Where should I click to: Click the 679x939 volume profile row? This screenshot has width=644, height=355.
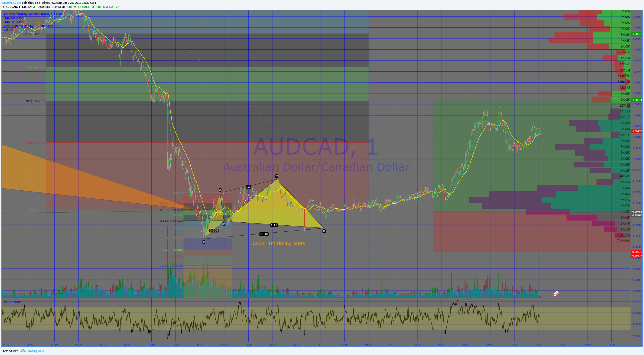tap(624, 135)
